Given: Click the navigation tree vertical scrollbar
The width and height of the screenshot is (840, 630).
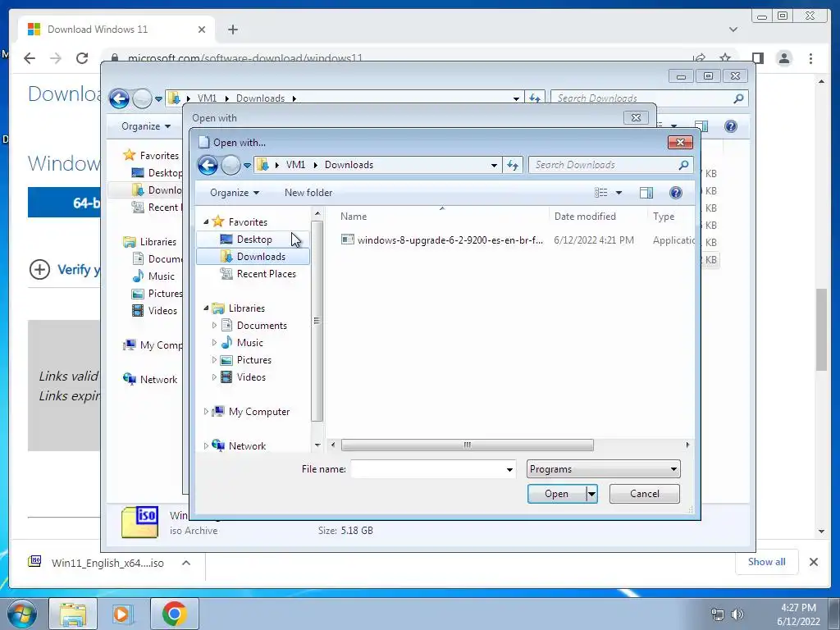Looking at the screenshot, I should [317, 321].
